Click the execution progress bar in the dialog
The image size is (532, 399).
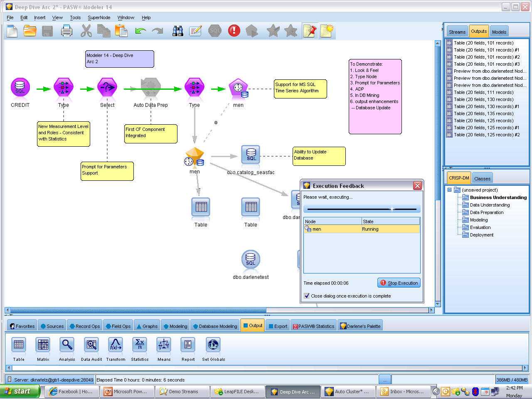(x=362, y=209)
